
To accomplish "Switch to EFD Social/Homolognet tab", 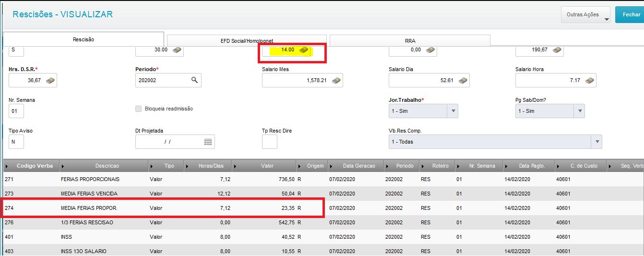I will 247,41.
